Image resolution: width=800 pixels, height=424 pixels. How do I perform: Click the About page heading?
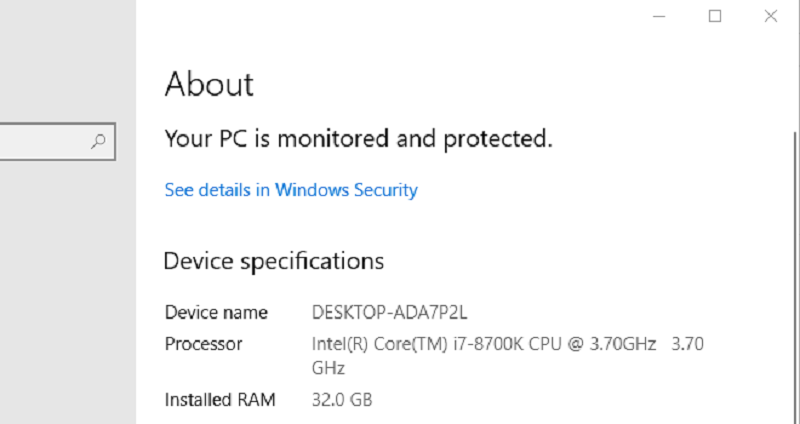coord(209,84)
